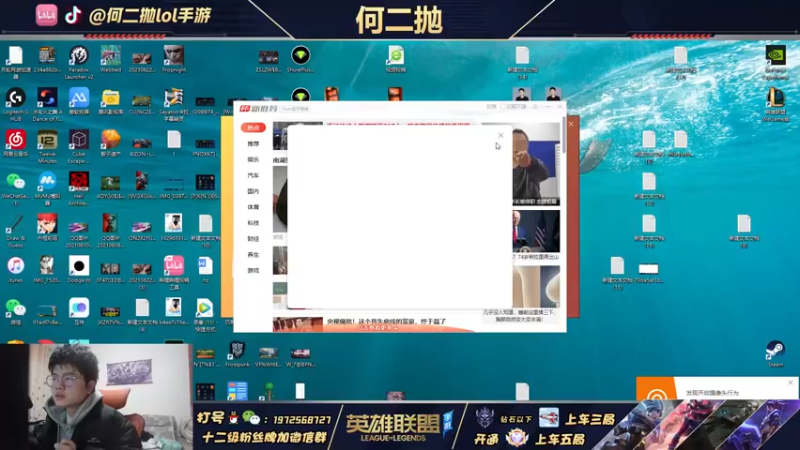The image size is (800, 450).
Task: Open the IMG_7520 image file on desktop
Action: [47, 266]
